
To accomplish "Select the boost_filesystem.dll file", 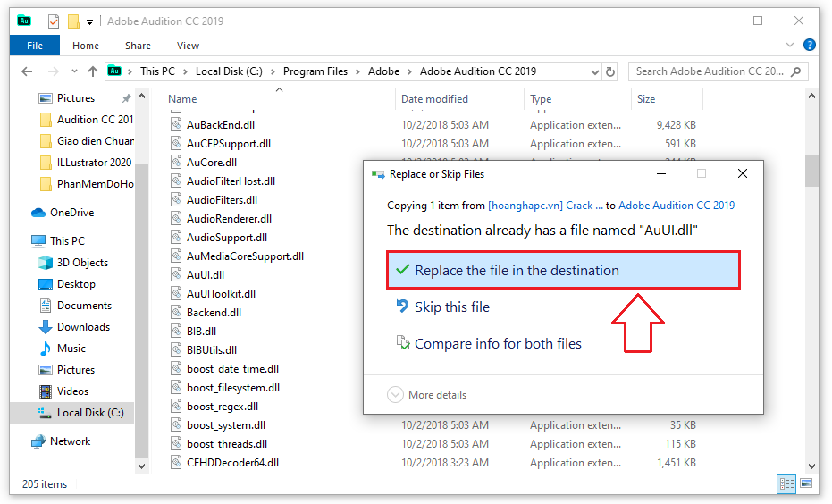I will [233, 388].
